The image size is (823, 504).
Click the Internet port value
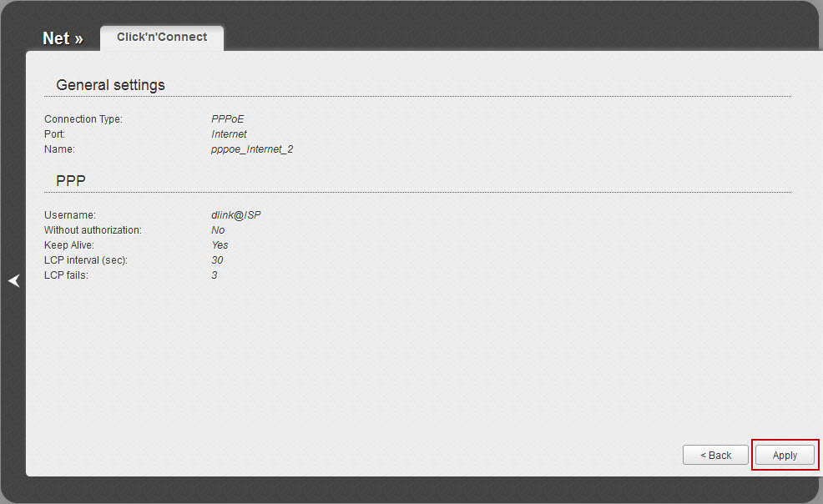(x=229, y=134)
